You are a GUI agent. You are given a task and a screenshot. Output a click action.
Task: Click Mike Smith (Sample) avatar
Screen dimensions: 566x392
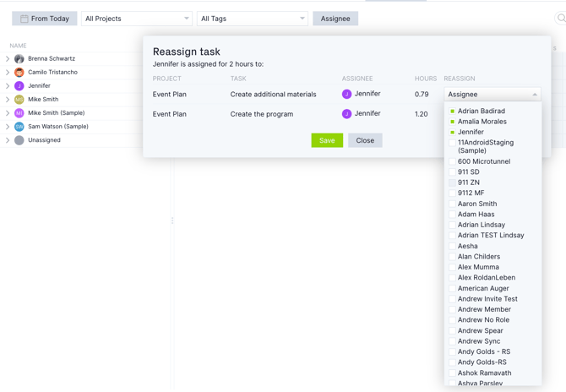pos(19,113)
